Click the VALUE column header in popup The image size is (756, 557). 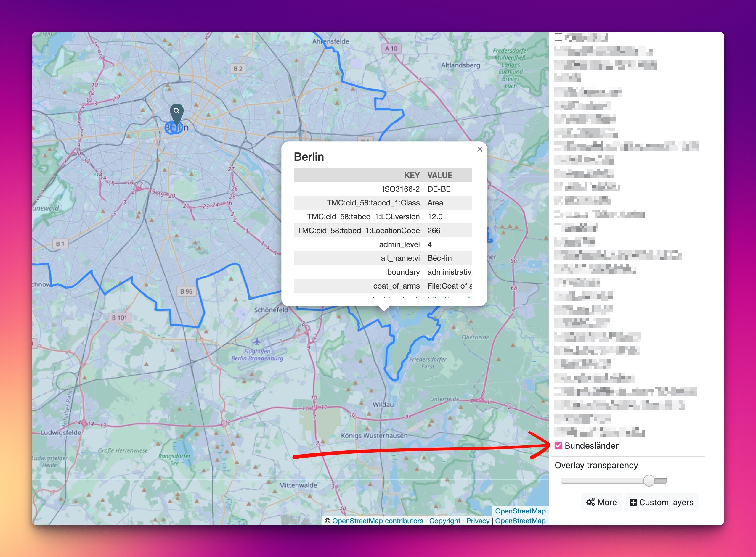[440, 175]
